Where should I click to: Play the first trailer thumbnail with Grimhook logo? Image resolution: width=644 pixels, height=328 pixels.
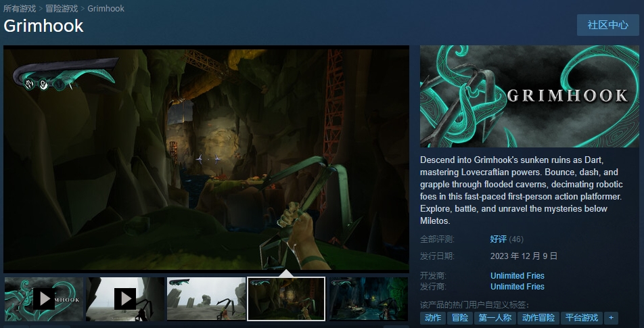(44, 299)
